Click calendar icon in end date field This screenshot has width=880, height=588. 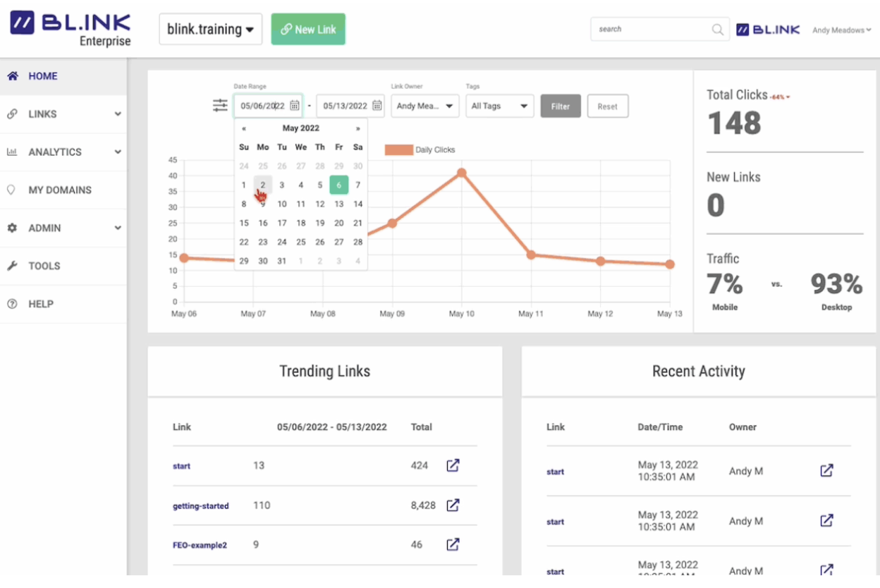tap(377, 106)
